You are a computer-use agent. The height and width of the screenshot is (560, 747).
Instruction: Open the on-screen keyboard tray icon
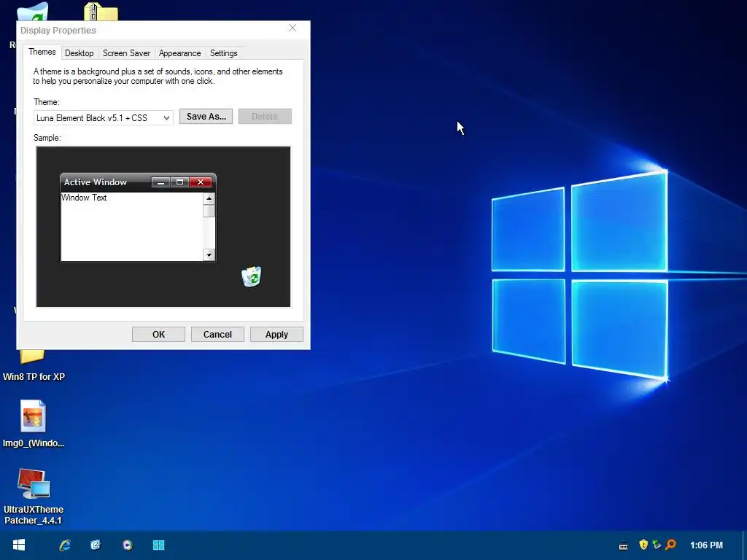[623, 545]
